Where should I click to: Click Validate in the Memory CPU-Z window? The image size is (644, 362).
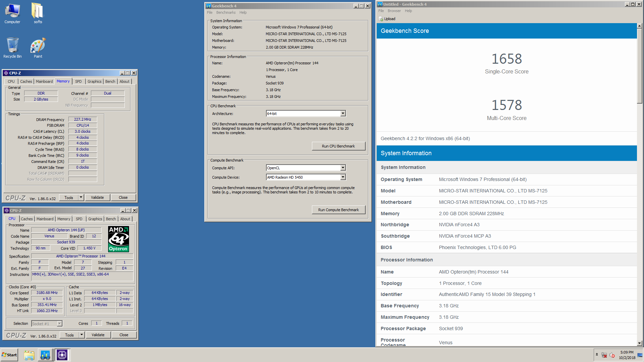pyautogui.click(x=97, y=197)
